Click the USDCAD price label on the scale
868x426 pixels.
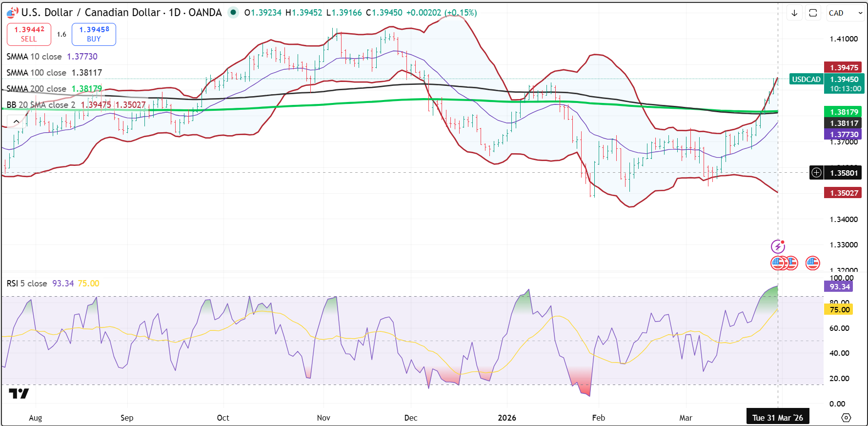point(806,80)
